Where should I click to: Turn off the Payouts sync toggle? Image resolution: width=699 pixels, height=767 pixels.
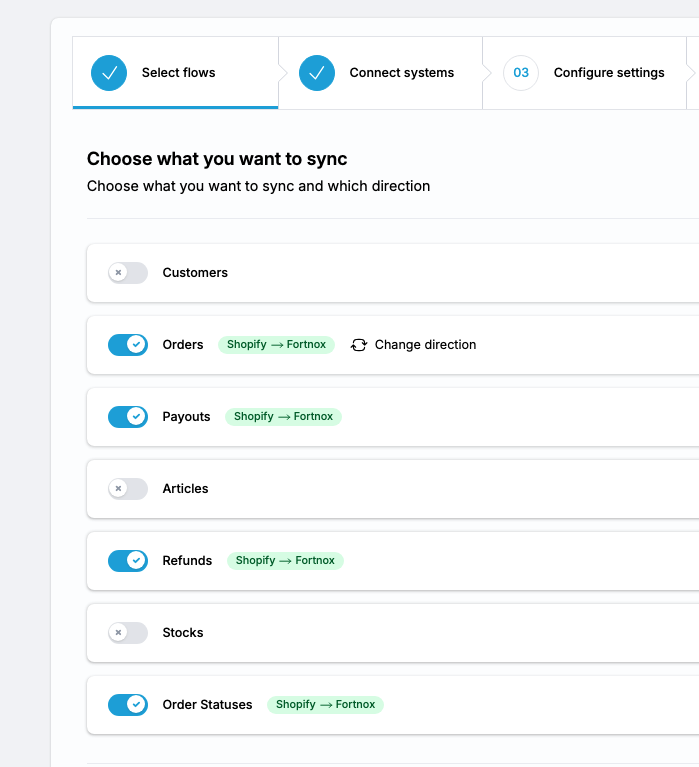(x=128, y=417)
